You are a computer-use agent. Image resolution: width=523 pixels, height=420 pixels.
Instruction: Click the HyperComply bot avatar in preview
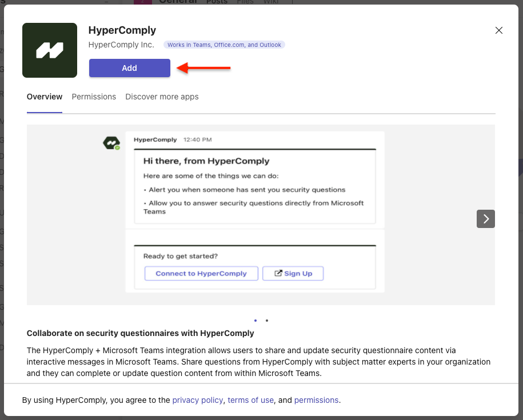point(111,143)
